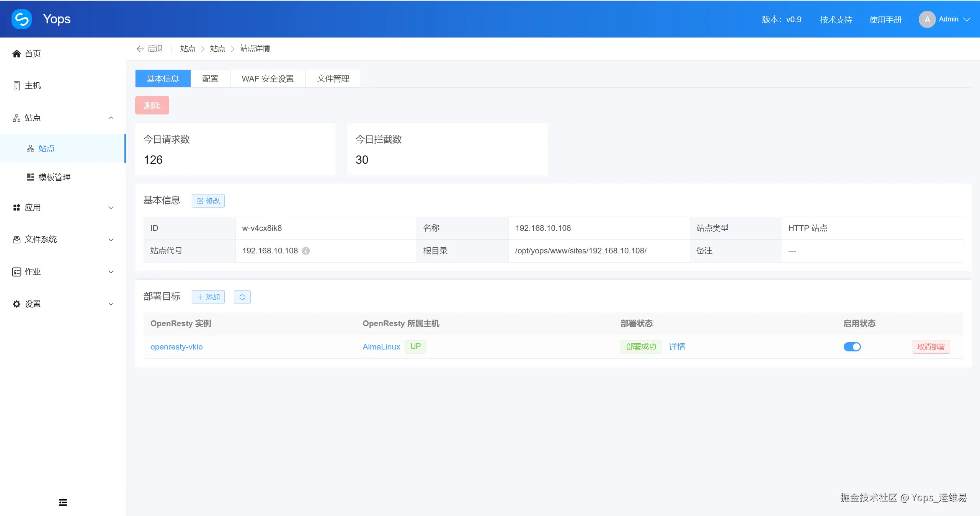This screenshot has width=980, height=516.
Task: Click the 主机 host icon in the sidebar
Action: click(x=16, y=86)
